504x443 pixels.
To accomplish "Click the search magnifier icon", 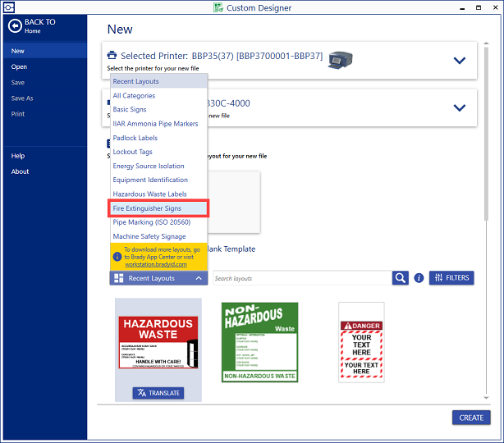I will pos(400,278).
